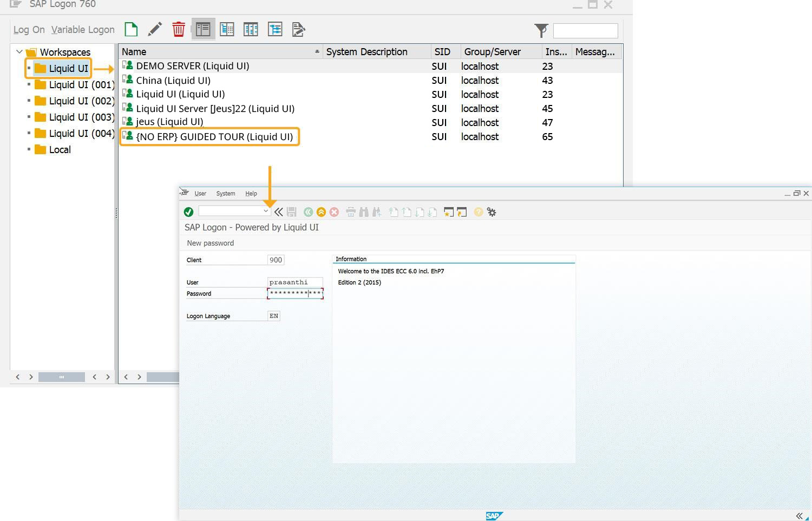Click the Find binoculars icon

(x=364, y=212)
